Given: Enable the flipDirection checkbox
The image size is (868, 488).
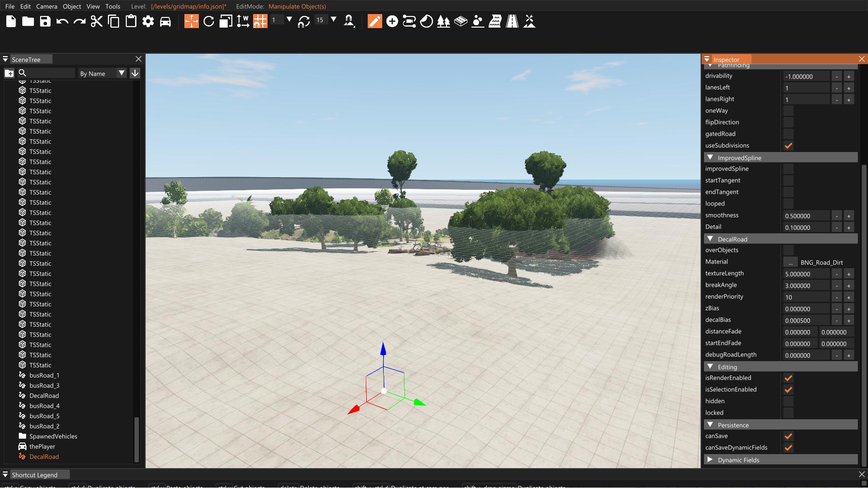Looking at the screenshot, I should pos(789,122).
